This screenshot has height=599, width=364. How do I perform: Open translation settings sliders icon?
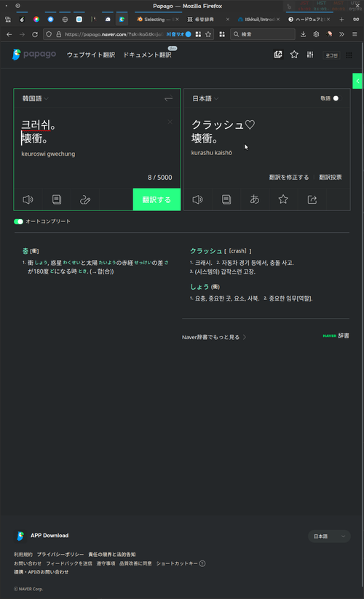[x=310, y=55]
